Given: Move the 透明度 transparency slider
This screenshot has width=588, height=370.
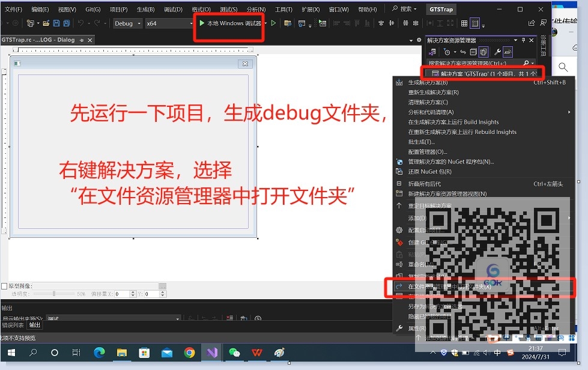Looking at the screenshot, I should (x=54, y=294).
